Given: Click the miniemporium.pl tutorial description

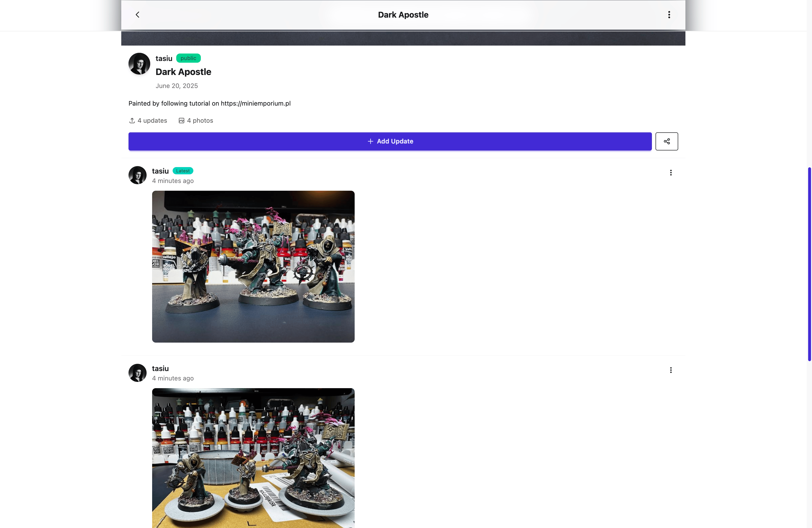Looking at the screenshot, I should pyautogui.click(x=210, y=103).
